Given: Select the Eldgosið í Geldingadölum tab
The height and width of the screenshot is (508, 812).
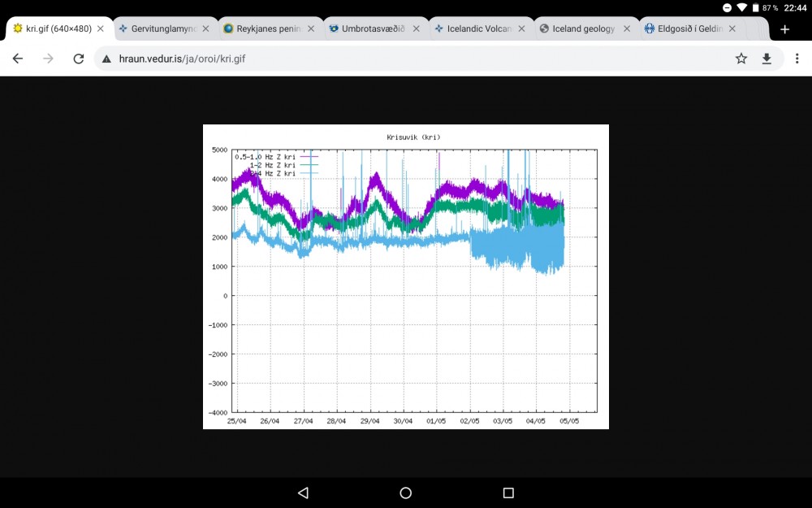Looking at the screenshot, I should (x=689, y=27).
